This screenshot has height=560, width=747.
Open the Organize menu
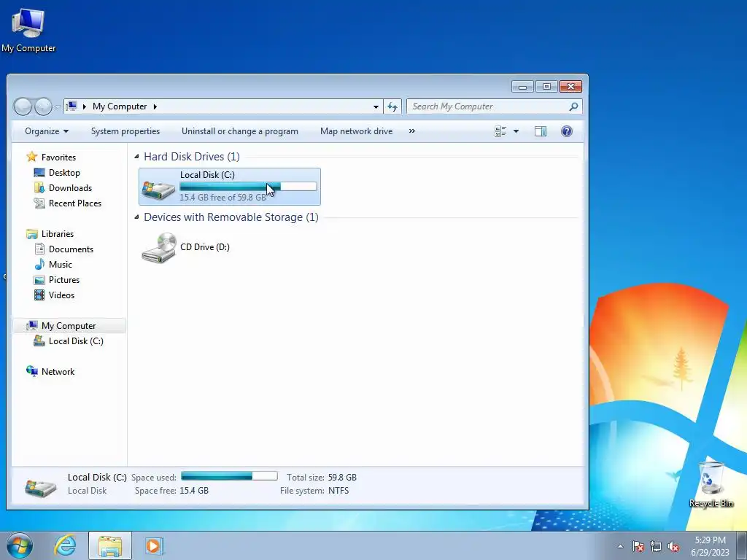(x=46, y=131)
